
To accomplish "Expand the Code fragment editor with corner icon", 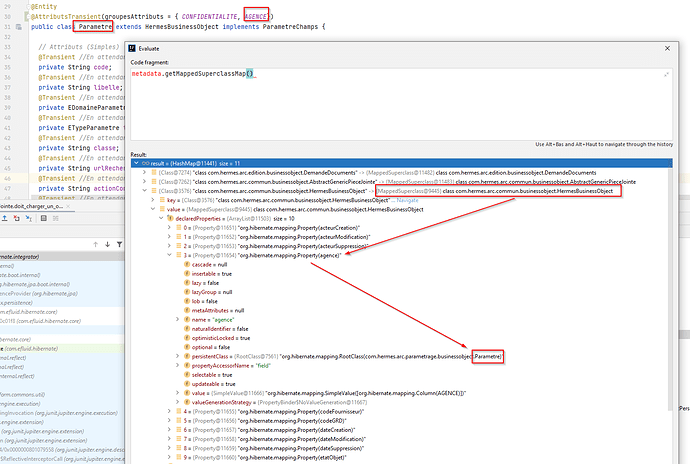I will click(x=666, y=75).
